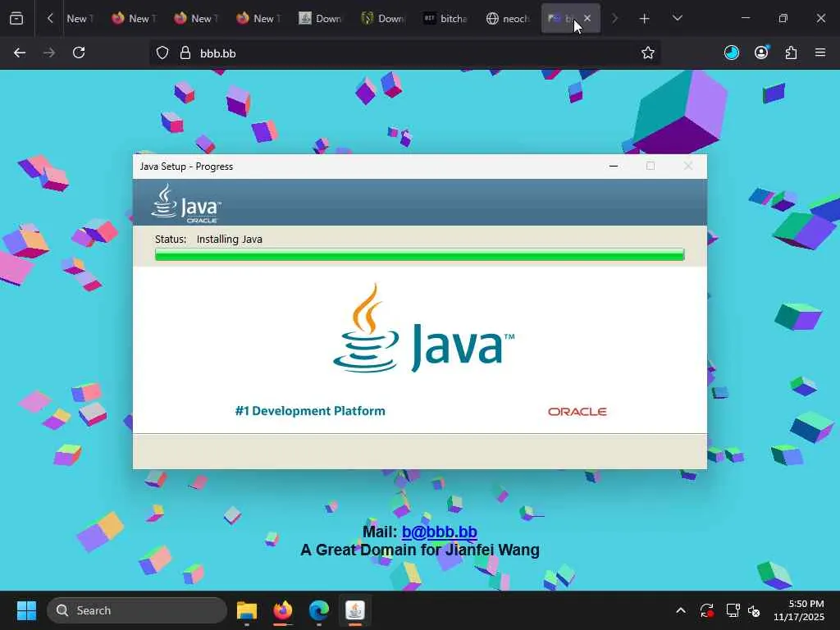Show hidden system tray icons

click(680, 610)
